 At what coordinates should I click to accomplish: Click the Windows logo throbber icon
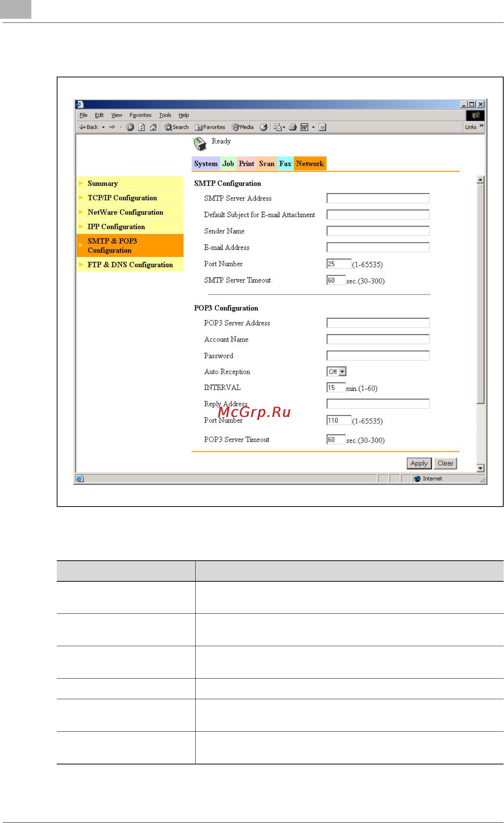[x=475, y=115]
